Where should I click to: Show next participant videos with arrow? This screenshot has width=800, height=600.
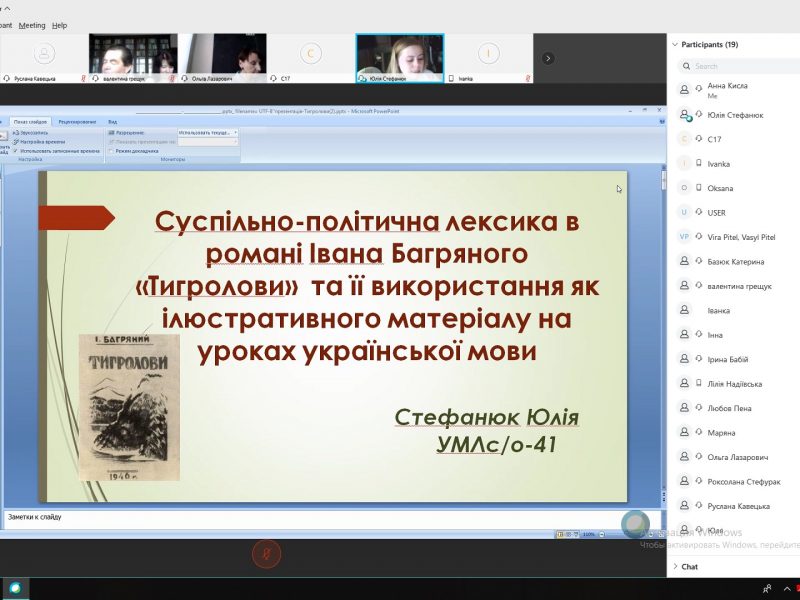tap(547, 58)
